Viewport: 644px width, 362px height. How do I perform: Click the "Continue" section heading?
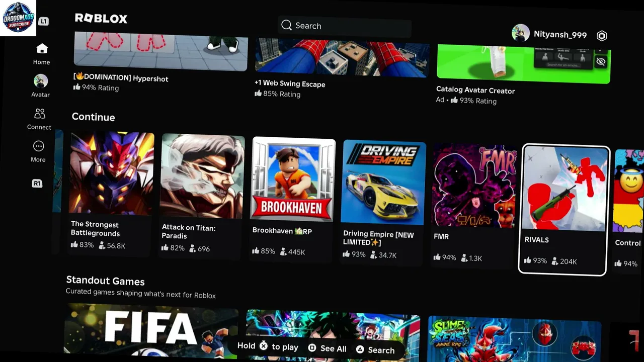click(x=93, y=117)
